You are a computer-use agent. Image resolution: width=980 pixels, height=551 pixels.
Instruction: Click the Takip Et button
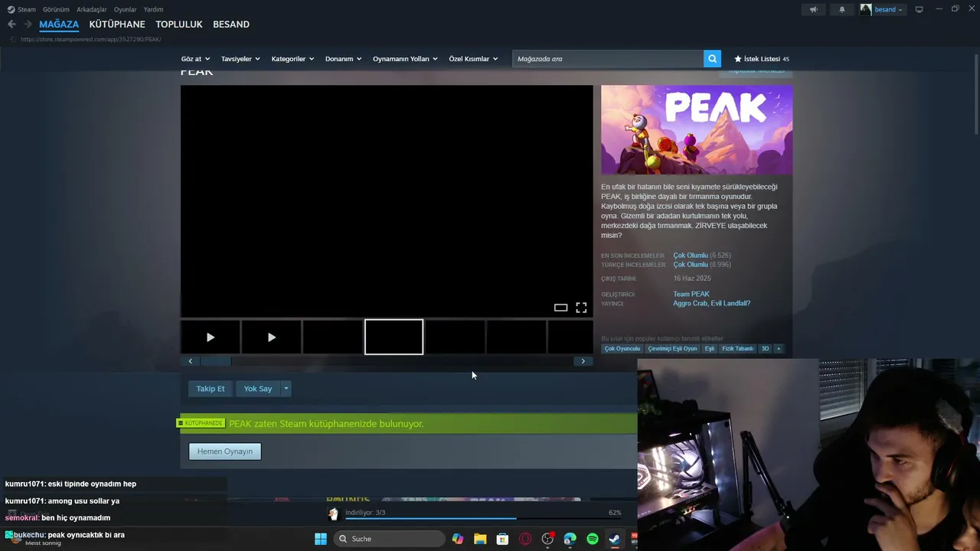click(x=211, y=389)
